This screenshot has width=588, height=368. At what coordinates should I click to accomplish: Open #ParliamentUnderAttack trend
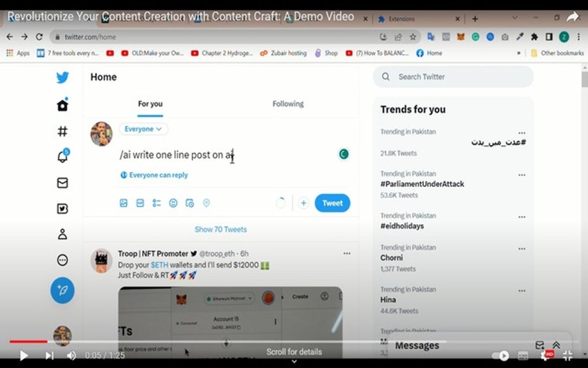[422, 184]
